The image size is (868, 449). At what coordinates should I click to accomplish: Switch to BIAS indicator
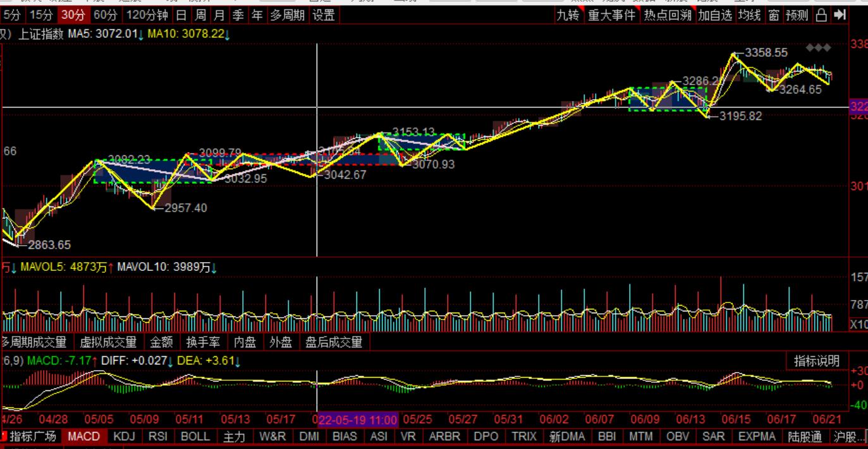point(345,436)
